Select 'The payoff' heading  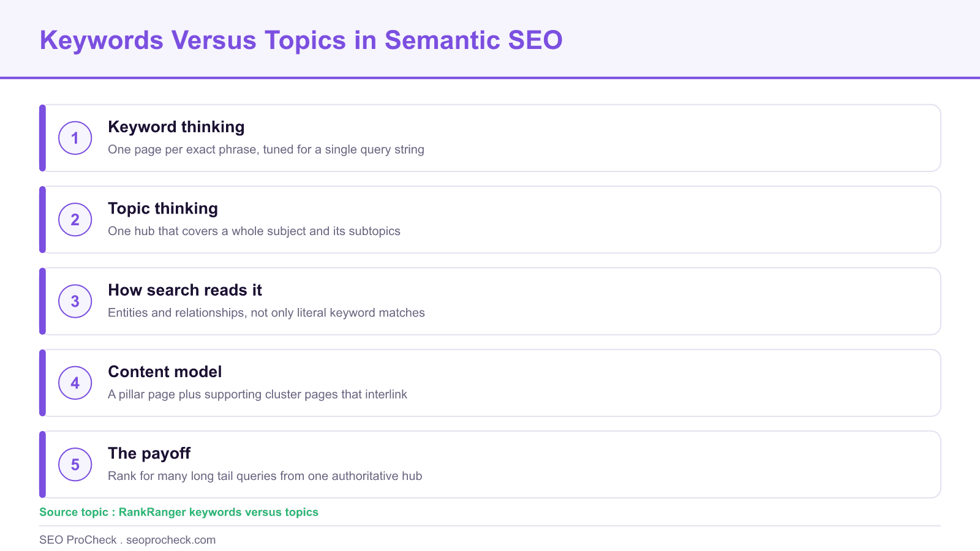pos(149,453)
